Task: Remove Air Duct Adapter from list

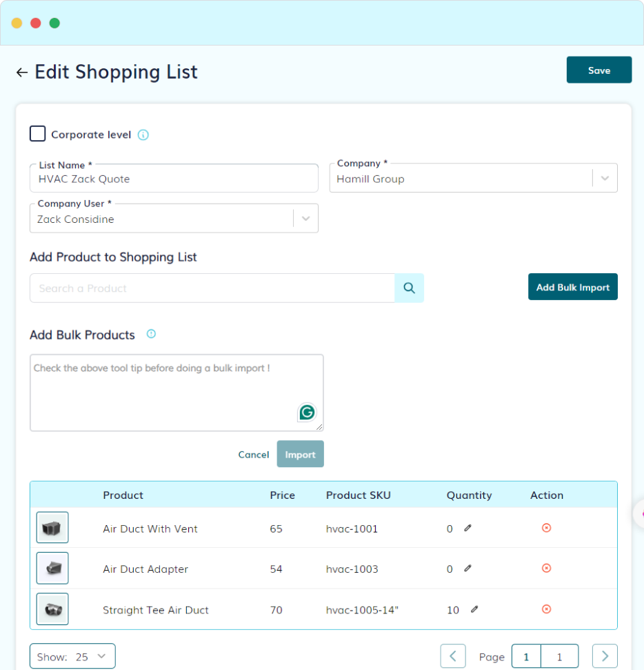Action: click(x=546, y=568)
